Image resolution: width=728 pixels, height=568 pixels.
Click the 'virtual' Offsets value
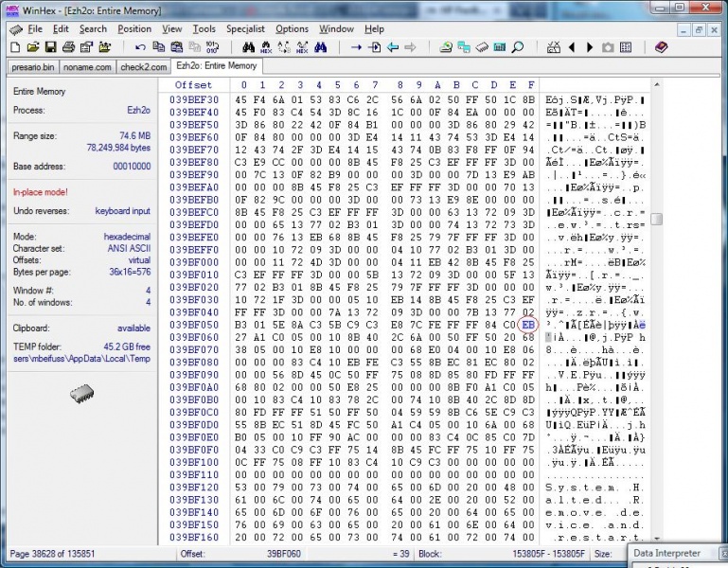139,260
